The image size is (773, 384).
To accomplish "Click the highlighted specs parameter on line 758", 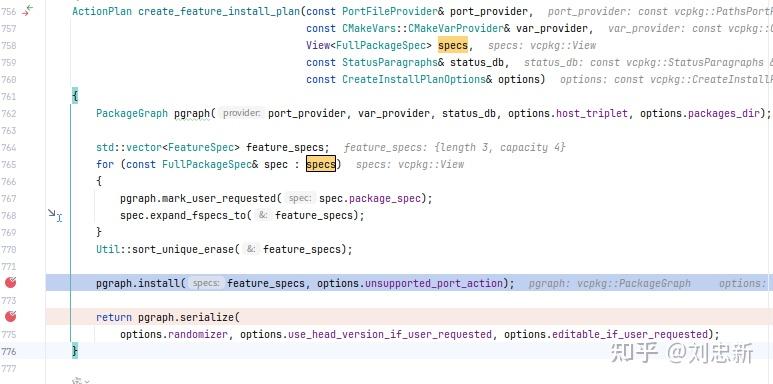I will [453, 45].
